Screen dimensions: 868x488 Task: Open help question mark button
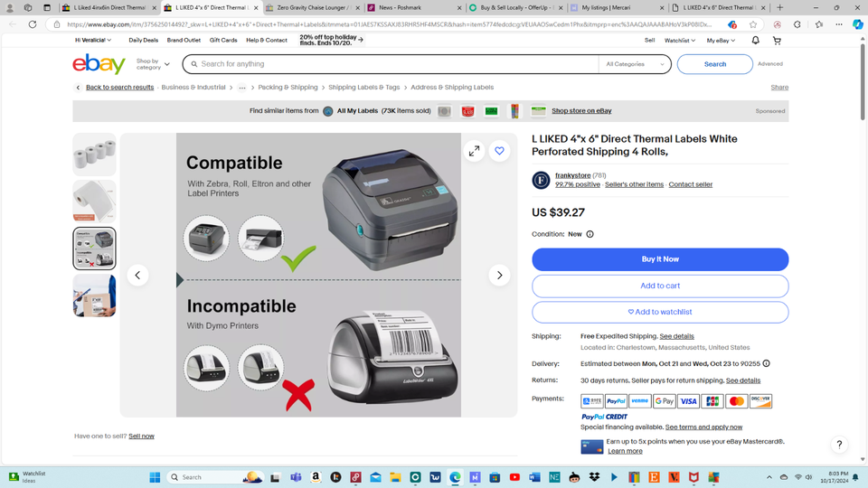(839, 444)
